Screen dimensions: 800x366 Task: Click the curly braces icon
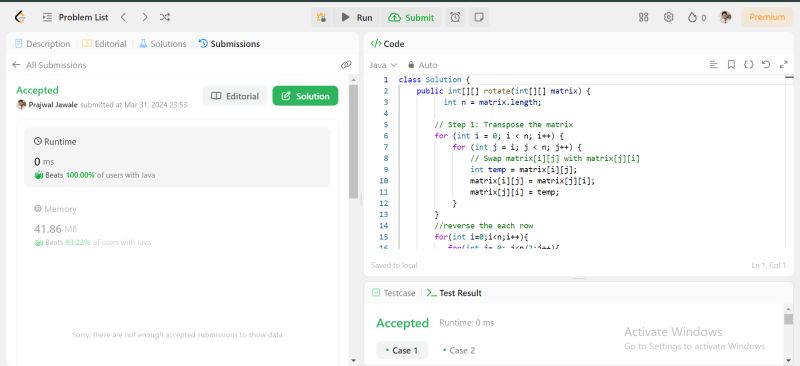tap(748, 65)
